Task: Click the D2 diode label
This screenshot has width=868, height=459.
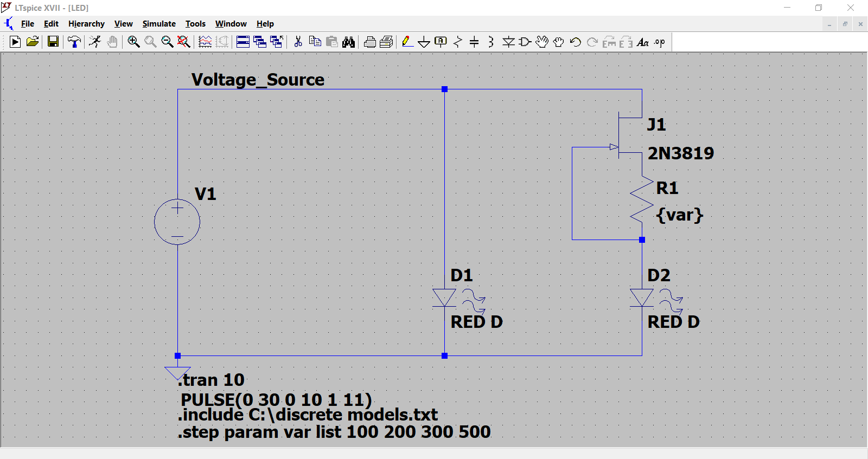Action: [x=659, y=275]
